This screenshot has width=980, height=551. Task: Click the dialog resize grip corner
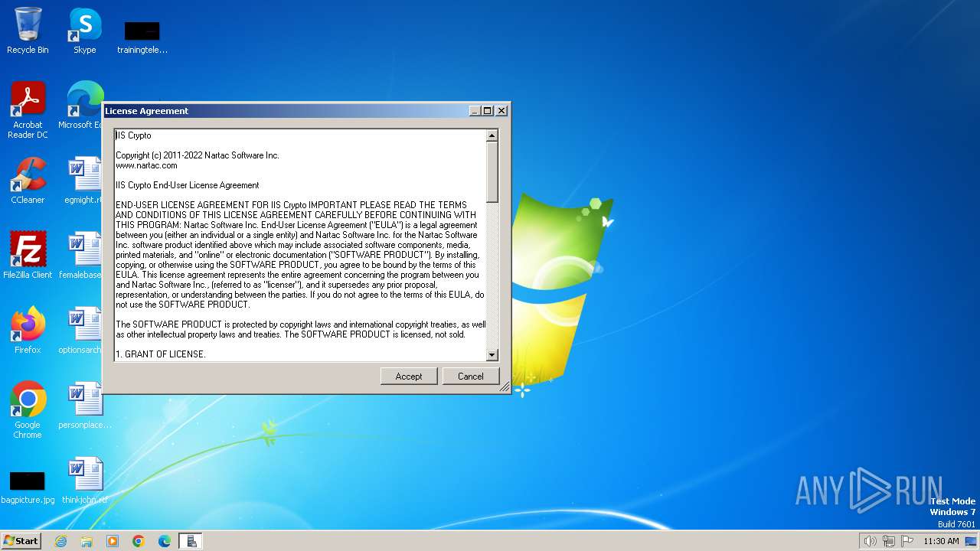coord(505,387)
